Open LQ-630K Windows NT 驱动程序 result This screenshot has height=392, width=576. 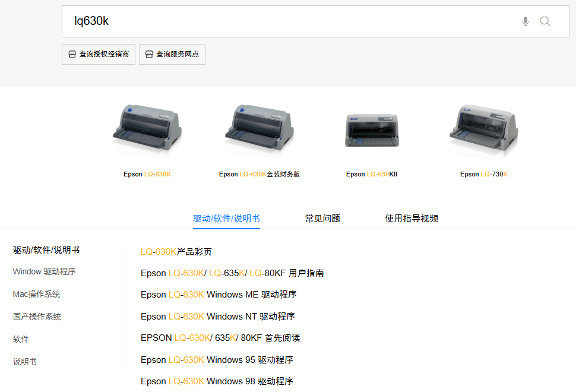tap(218, 317)
